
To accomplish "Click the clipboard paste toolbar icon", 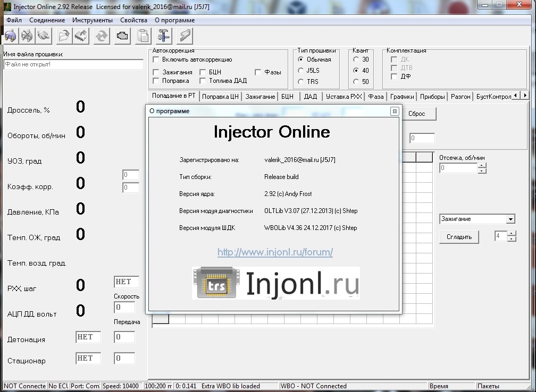I will coord(143,36).
